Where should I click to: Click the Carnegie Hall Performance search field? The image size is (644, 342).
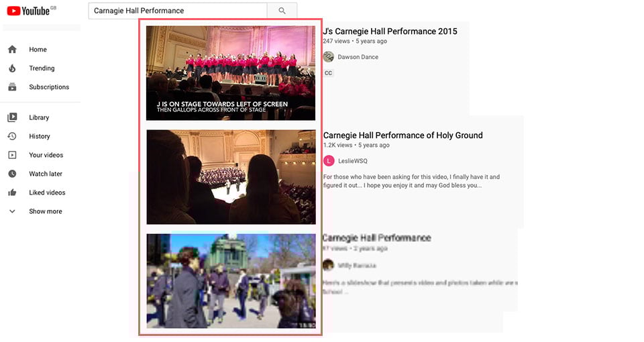(178, 11)
